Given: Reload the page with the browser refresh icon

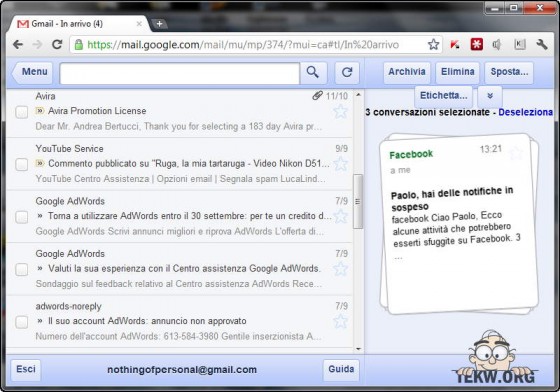Looking at the screenshot, I should point(57,45).
